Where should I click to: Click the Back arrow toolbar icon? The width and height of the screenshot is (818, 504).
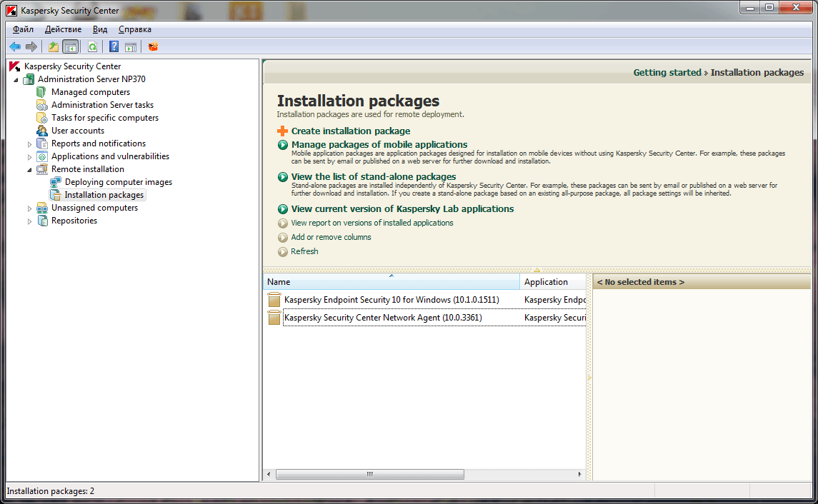click(15, 47)
